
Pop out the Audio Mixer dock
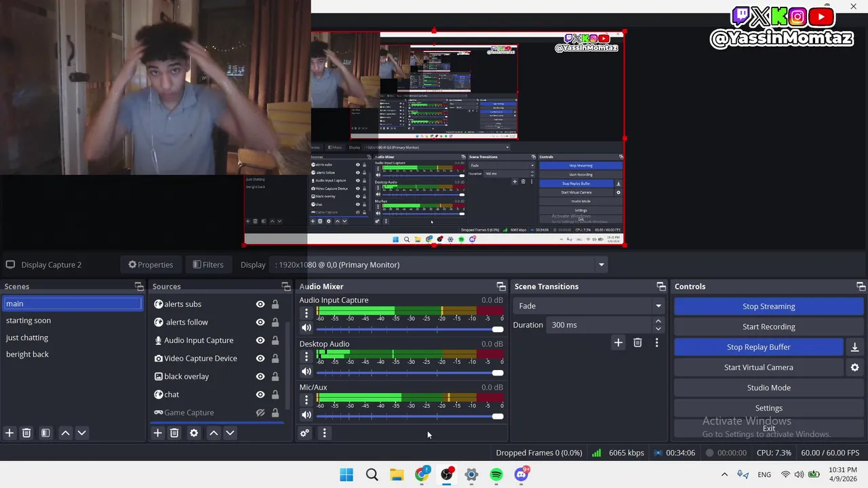501,287
